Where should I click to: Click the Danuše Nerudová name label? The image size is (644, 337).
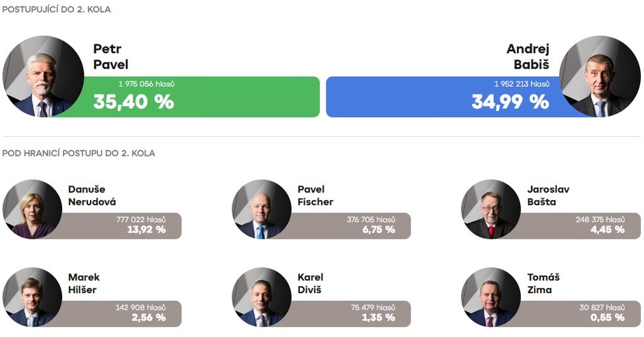[92, 196]
